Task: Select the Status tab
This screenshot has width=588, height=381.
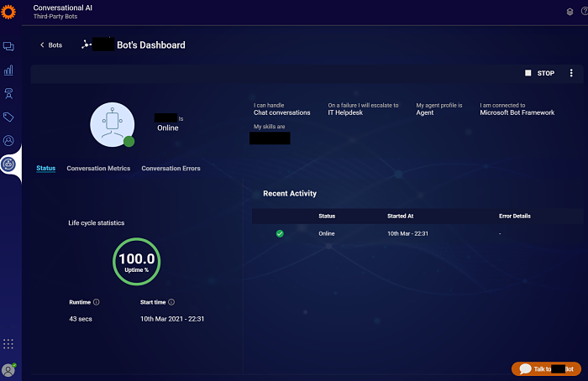Action: point(45,168)
